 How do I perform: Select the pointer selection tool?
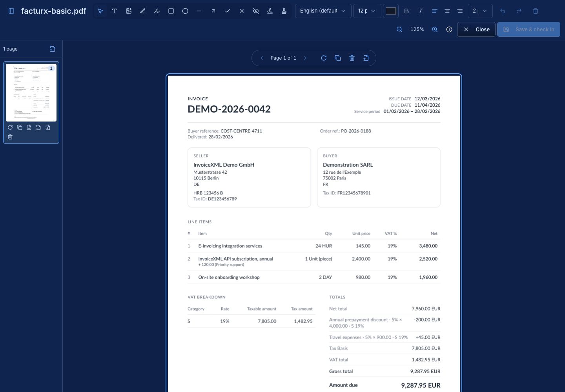100,11
